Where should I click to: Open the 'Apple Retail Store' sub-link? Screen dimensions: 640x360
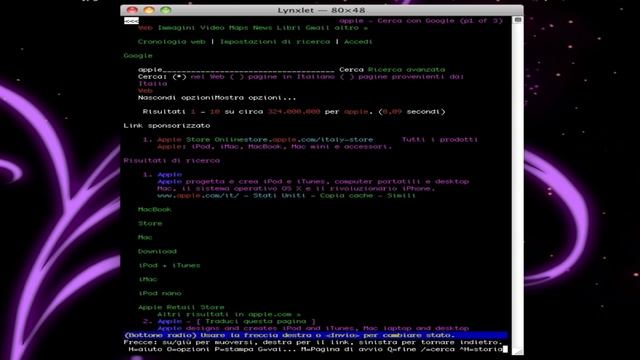tap(181, 307)
